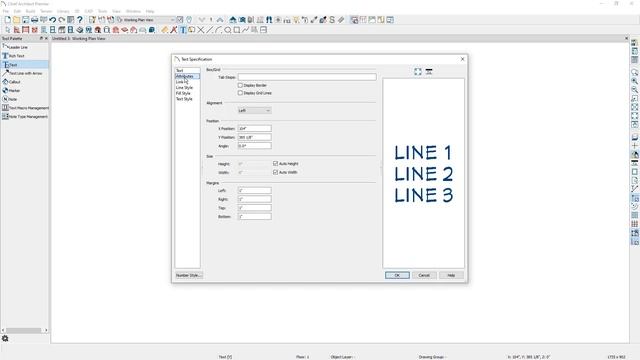
Task: Click the Tab Stops input field
Action: coord(307,77)
